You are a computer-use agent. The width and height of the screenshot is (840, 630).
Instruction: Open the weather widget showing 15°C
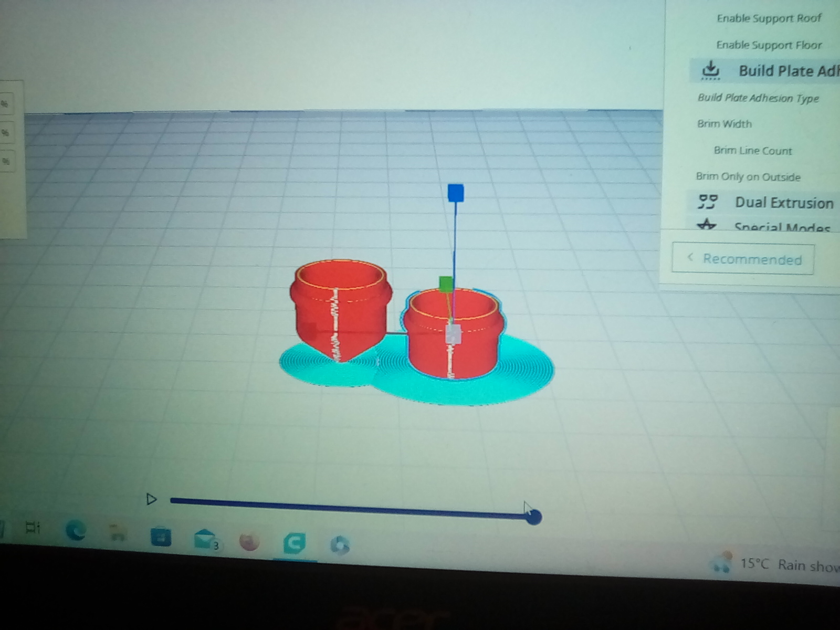pos(774,564)
